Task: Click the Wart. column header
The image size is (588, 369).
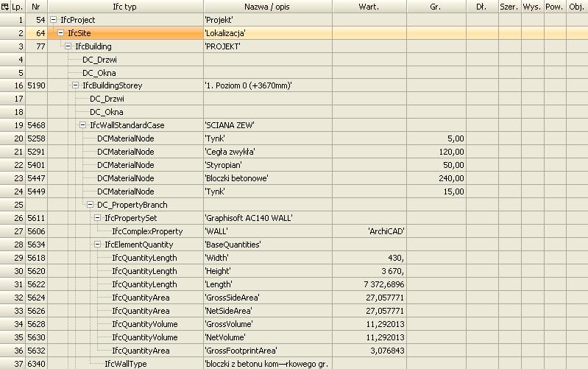Action: tap(369, 7)
